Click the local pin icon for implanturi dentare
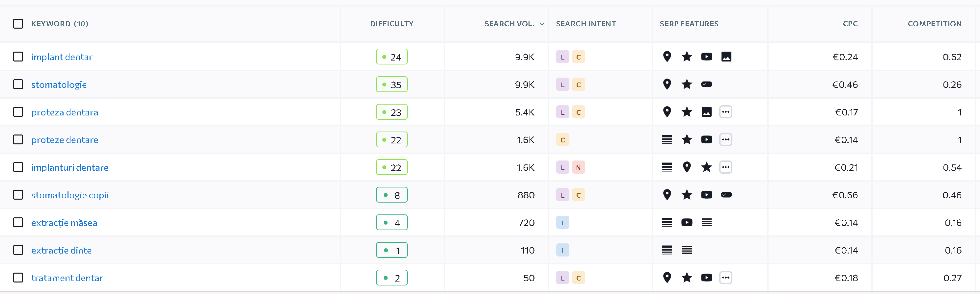Image resolution: width=980 pixels, height=294 pixels. pos(687,167)
